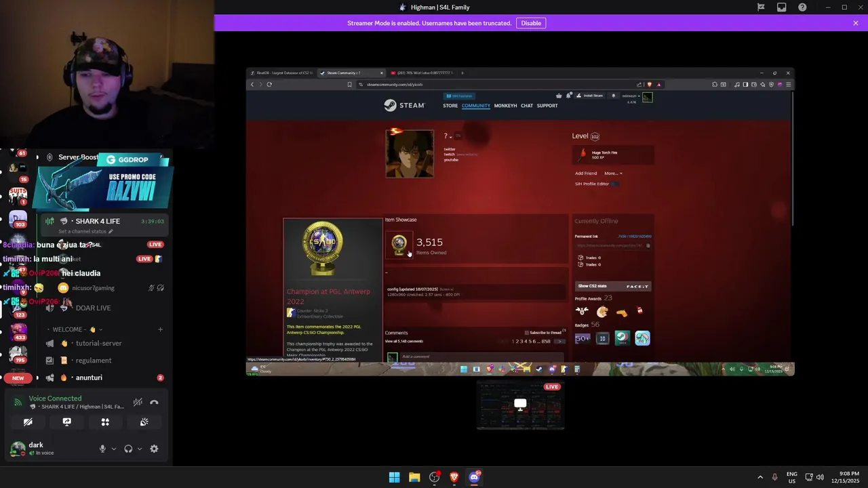
Task: Open the Discord flag icon in title bar
Action: coord(761,7)
